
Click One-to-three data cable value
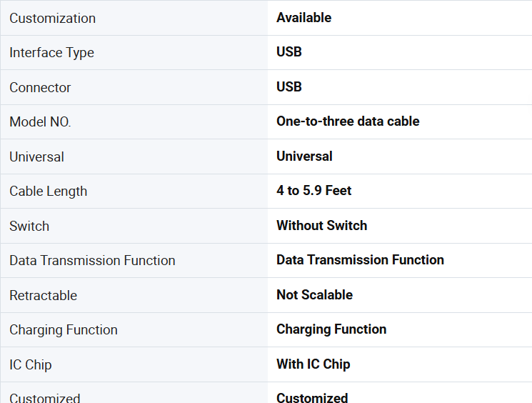(348, 121)
